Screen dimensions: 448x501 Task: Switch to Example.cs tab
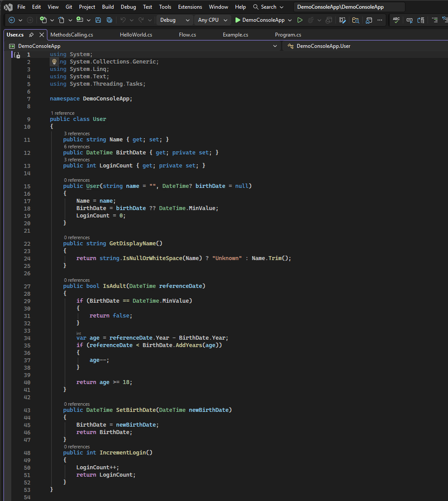pyautogui.click(x=236, y=34)
